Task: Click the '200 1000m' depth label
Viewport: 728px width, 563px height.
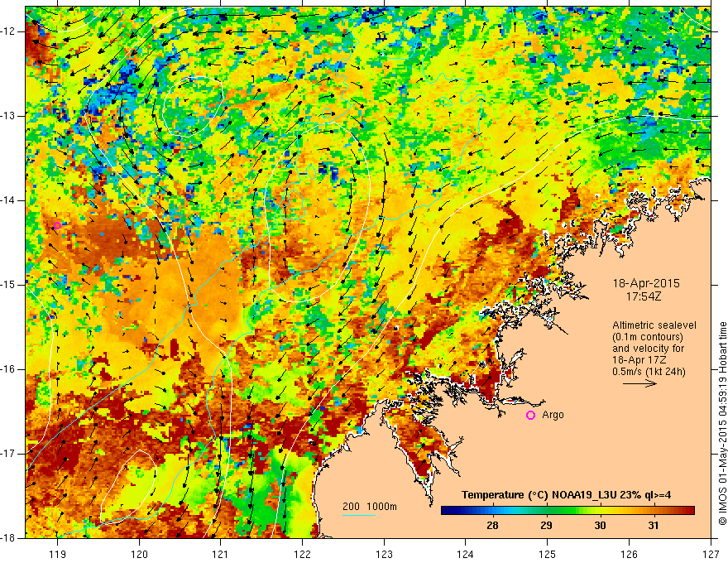Action: (370, 507)
